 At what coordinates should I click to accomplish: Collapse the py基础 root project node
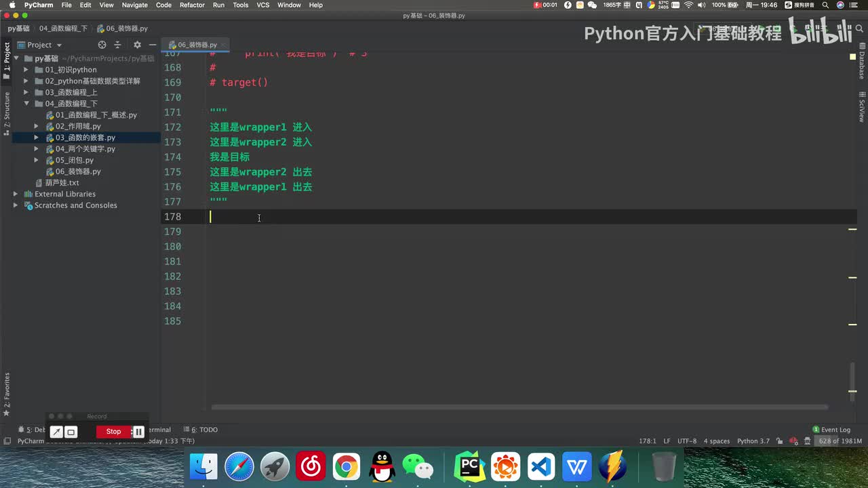click(x=16, y=58)
